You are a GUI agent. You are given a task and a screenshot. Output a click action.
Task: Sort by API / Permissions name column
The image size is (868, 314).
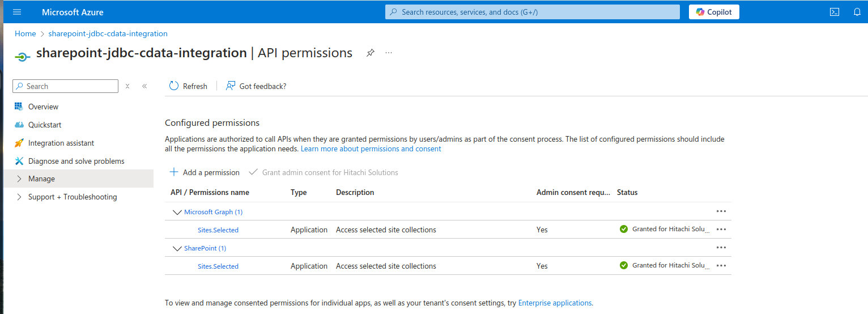pyautogui.click(x=210, y=193)
